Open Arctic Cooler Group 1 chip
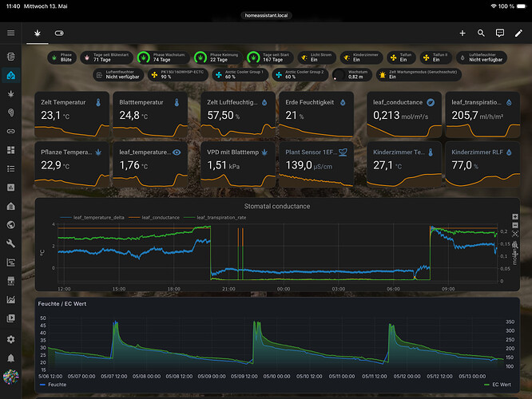The height and width of the screenshot is (399, 532). (x=240, y=74)
